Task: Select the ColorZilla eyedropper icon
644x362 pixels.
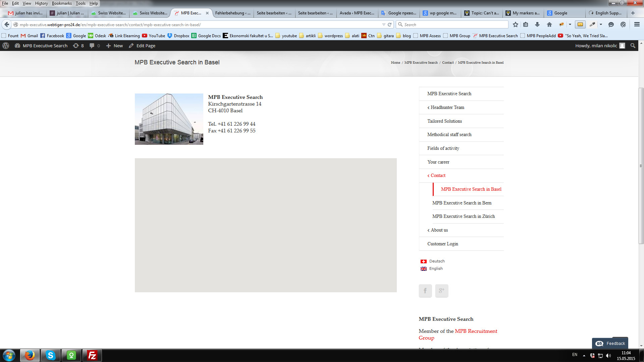Action: point(592,24)
